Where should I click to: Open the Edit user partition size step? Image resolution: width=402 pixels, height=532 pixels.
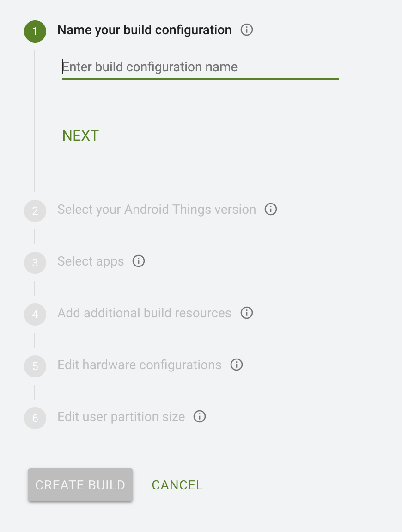coord(121,417)
